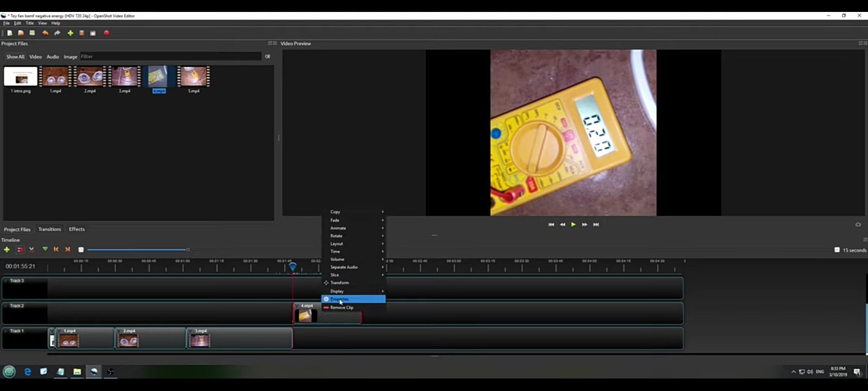Click the Filter text input field
Viewport: 868px width, 391px height.
170,56
